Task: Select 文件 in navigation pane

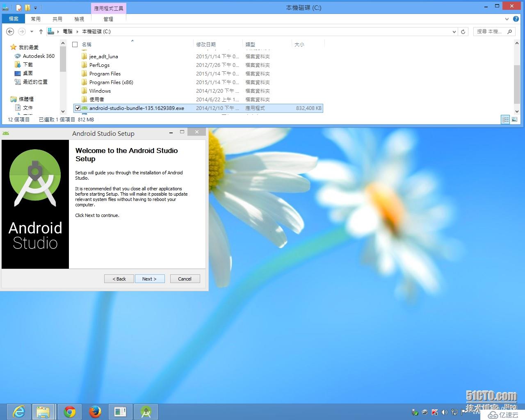Action: (x=28, y=107)
